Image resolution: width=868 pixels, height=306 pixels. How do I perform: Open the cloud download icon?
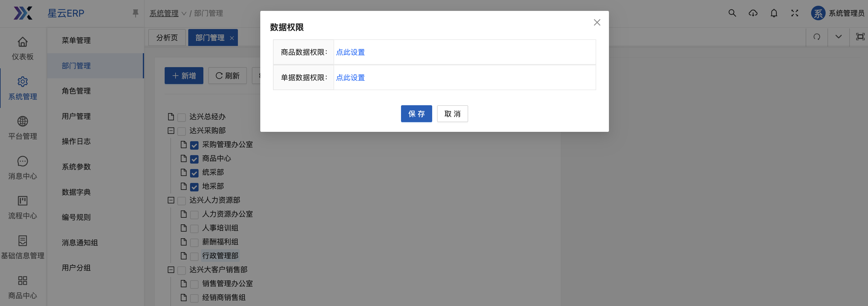pos(753,13)
